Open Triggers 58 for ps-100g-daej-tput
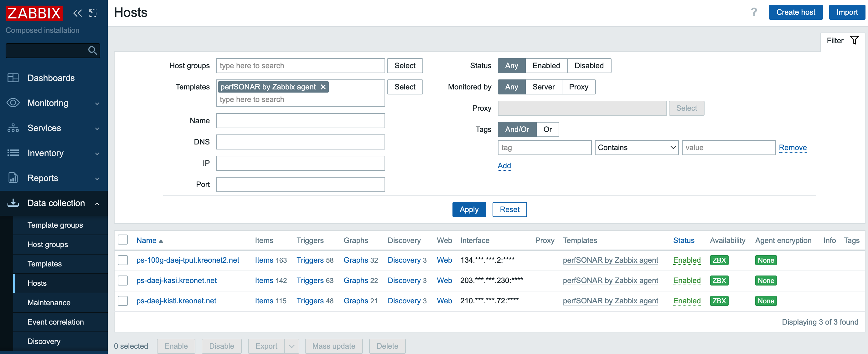The image size is (868, 354). [x=310, y=260]
